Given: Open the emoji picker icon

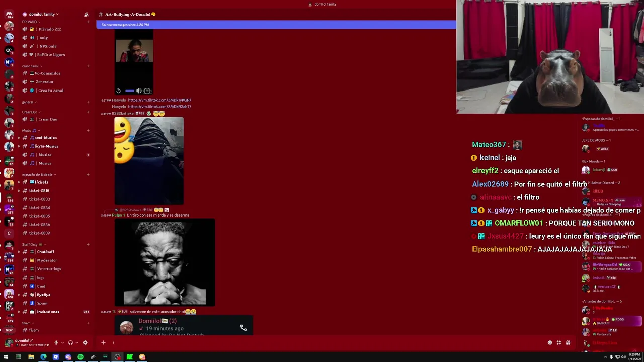Looking at the screenshot, I should [x=550, y=343].
